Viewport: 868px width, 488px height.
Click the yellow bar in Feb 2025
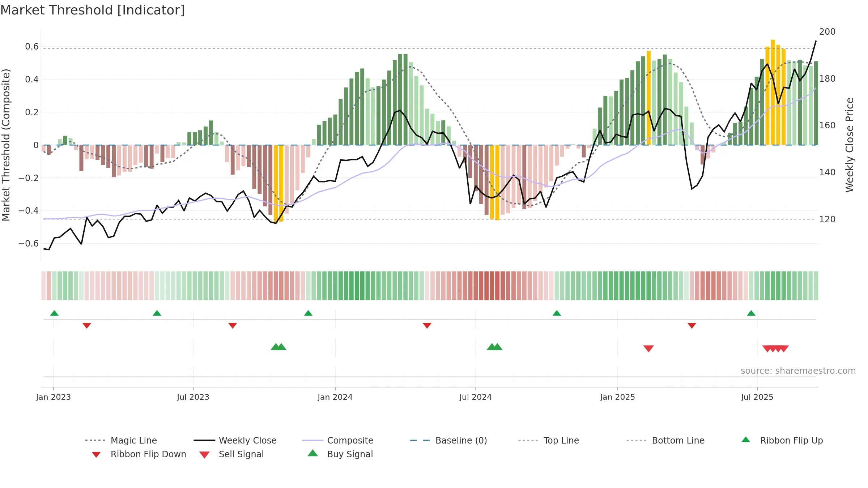[x=648, y=98]
